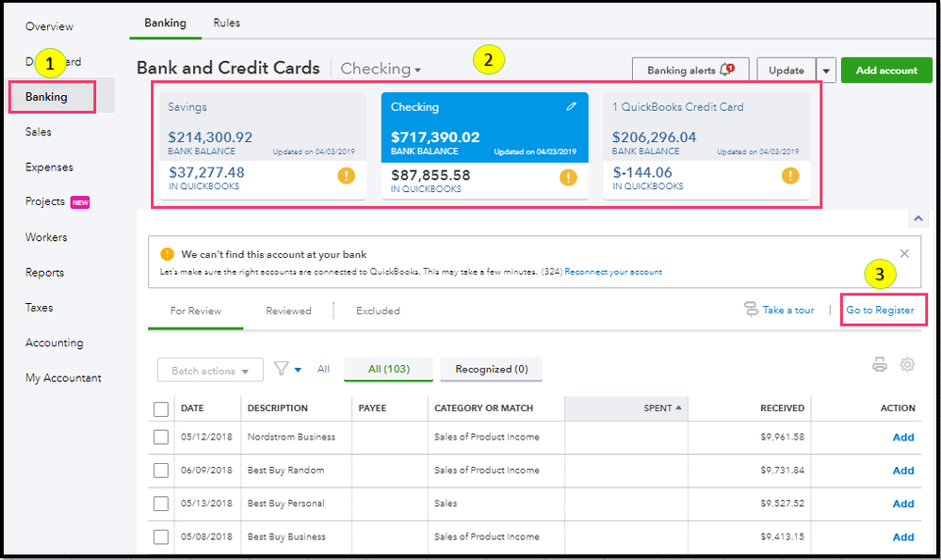Click warning icon on QuickBooks Credit Card

click(x=790, y=176)
